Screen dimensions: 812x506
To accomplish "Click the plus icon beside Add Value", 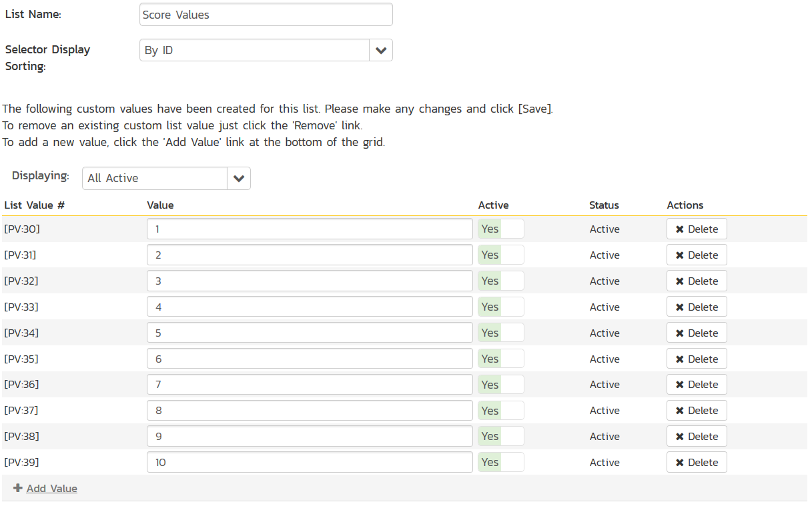I will pyautogui.click(x=18, y=488).
